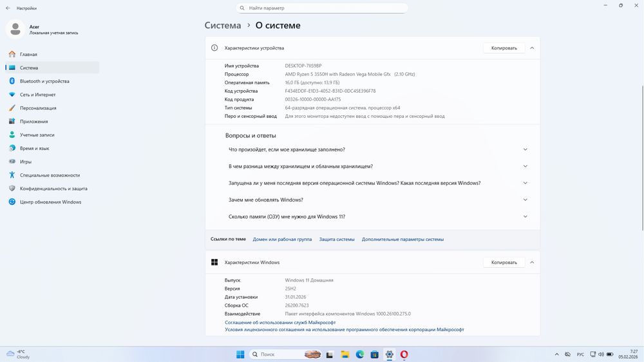The width and height of the screenshot is (644, 362).
Task: Open the Главная home page
Action: 53,54
